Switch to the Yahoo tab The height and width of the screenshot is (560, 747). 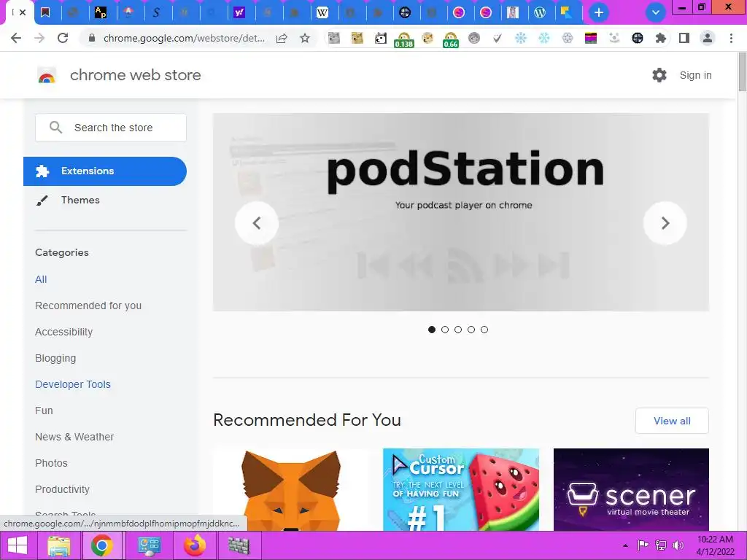tap(239, 13)
